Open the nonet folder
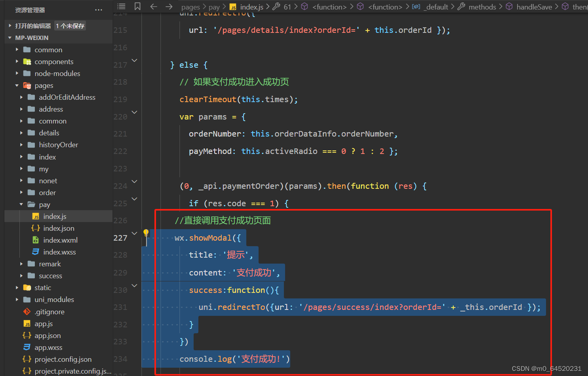The width and height of the screenshot is (588, 376). [x=48, y=181]
